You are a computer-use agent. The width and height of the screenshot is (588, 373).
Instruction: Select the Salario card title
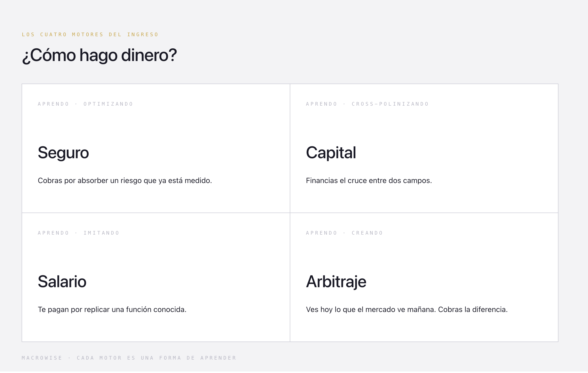(x=62, y=282)
